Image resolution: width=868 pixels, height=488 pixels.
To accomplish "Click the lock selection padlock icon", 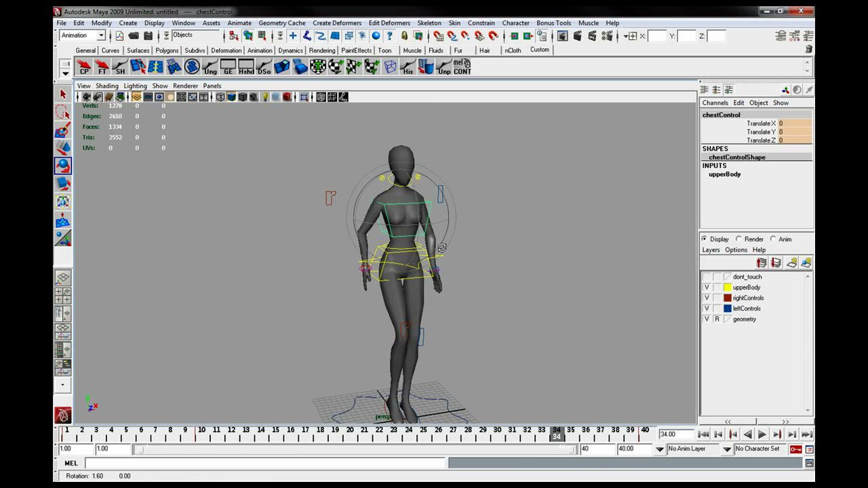I will 404,36.
